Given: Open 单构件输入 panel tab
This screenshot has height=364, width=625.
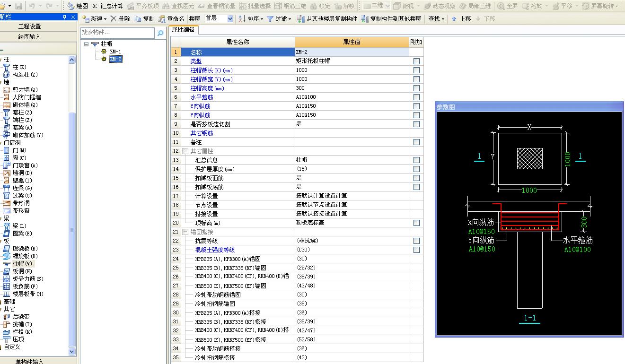Looking at the screenshot, I should pyautogui.click(x=30, y=361).
